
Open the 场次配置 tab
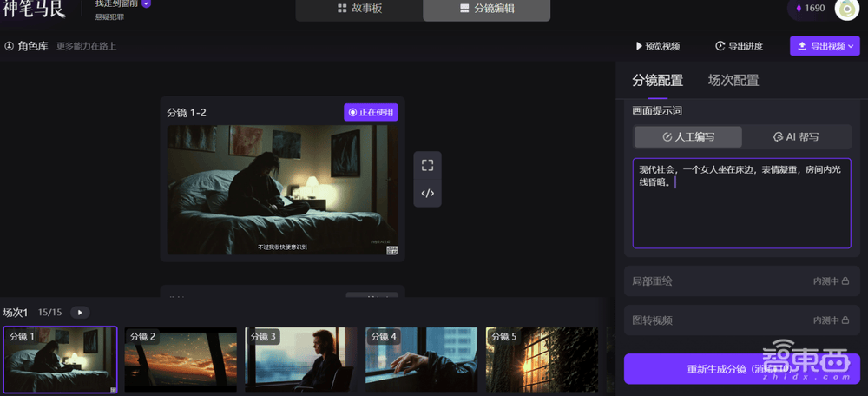pos(733,81)
